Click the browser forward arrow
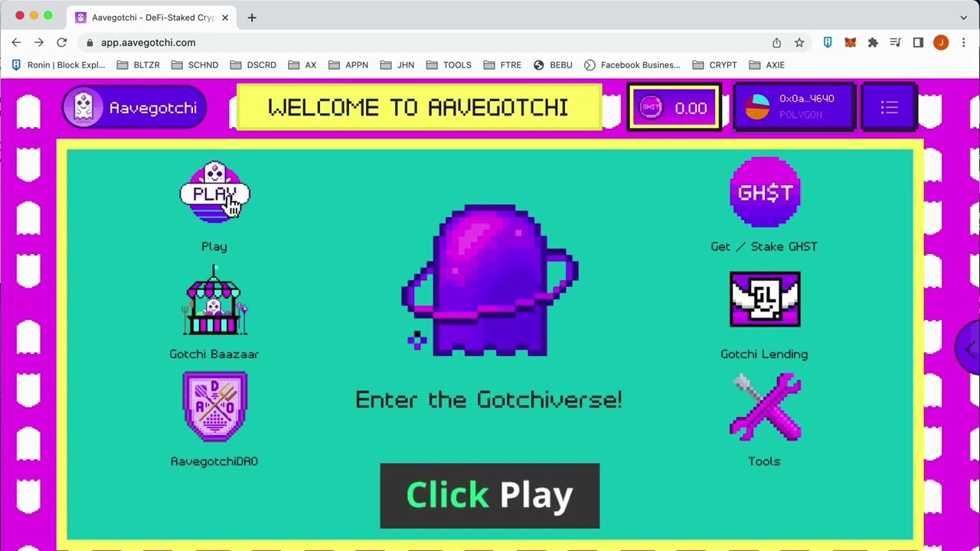This screenshot has width=980, height=551. (39, 43)
